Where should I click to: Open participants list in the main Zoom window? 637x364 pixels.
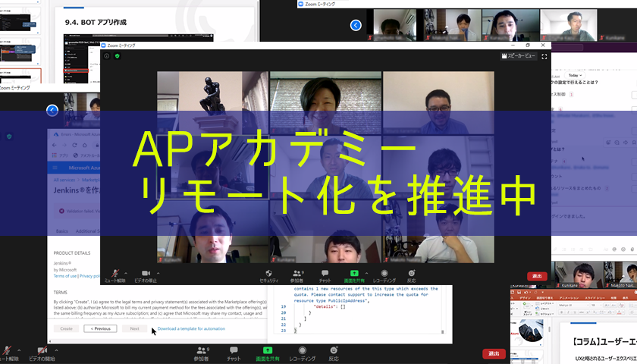click(x=297, y=275)
